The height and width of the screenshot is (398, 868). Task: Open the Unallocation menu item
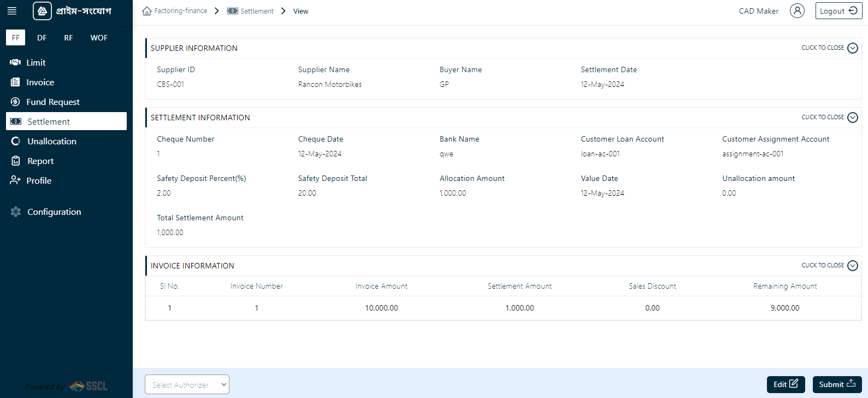(66, 141)
